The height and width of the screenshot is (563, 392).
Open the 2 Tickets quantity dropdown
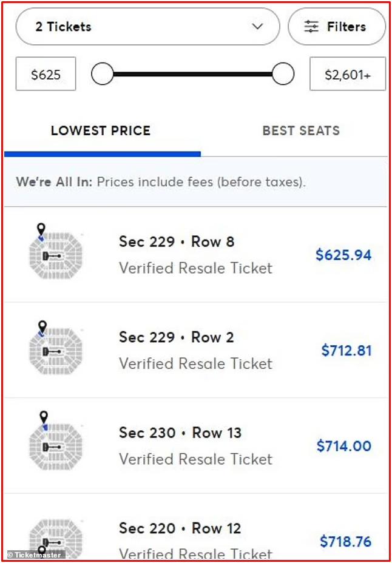147,27
